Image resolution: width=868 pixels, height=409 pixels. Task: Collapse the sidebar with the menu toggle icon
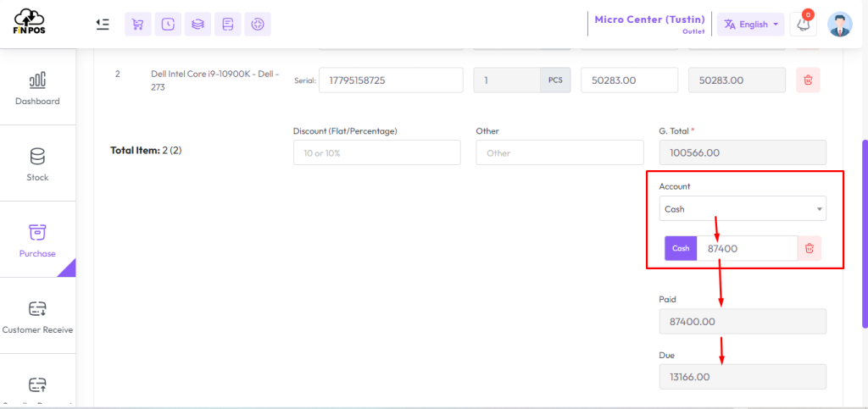[103, 25]
